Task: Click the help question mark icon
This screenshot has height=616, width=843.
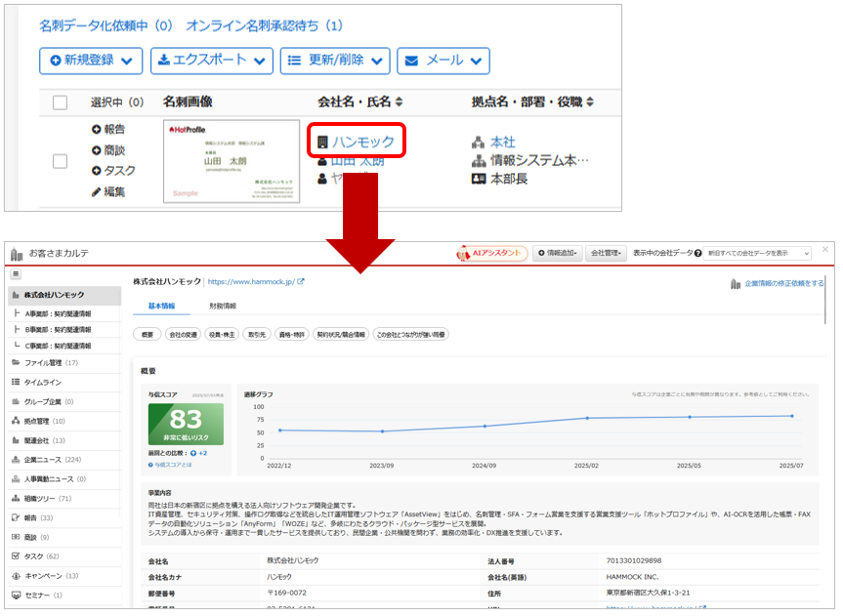Action: point(697,254)
